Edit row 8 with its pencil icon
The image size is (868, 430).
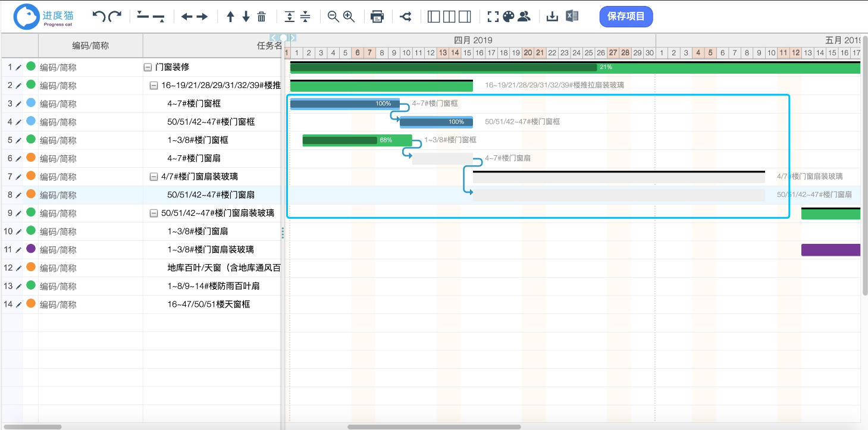pyautogui.click(x=18, y=195)
